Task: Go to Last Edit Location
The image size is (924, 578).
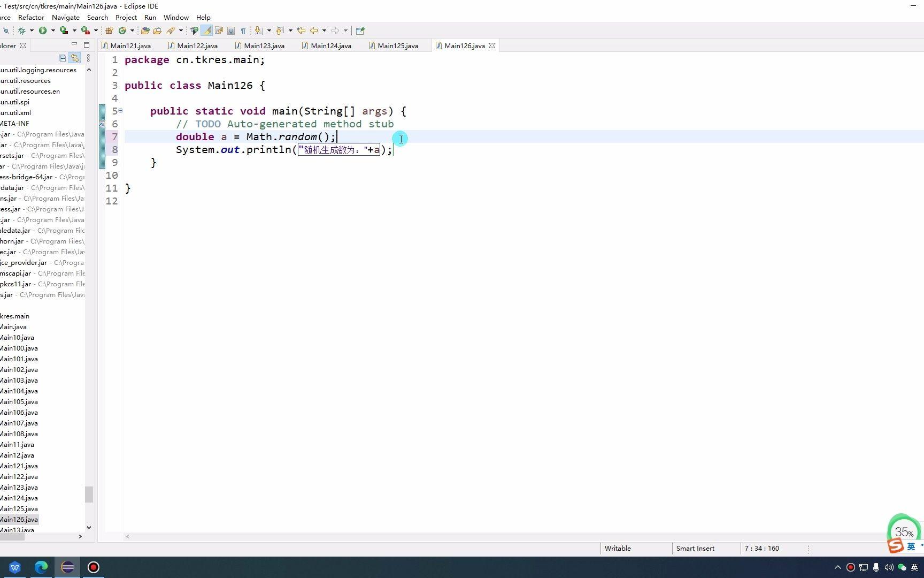Action: click(x=302, y=31)
